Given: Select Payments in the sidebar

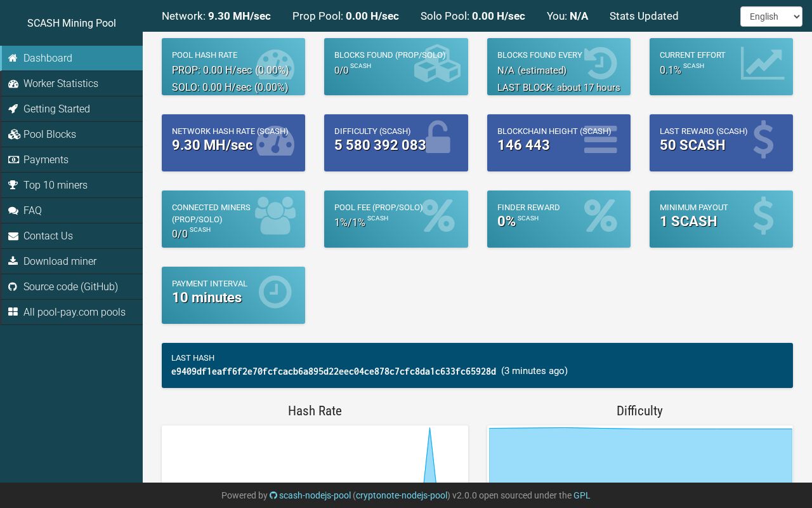Looking at the screenshot, I should 72,159.
